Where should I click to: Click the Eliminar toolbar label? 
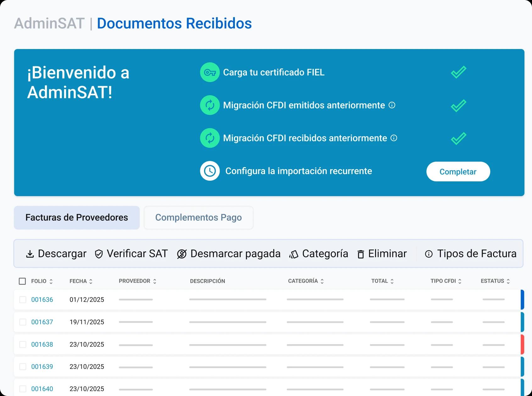point(387,254)
